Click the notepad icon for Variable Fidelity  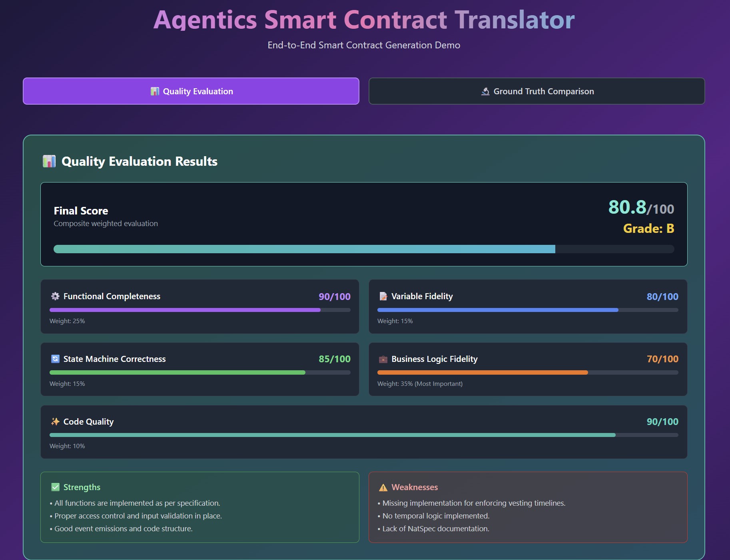pos(383,296)
